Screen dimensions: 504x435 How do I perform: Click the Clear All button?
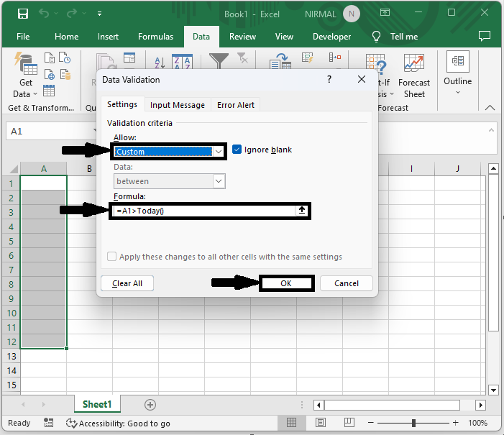tap(127, 283)
